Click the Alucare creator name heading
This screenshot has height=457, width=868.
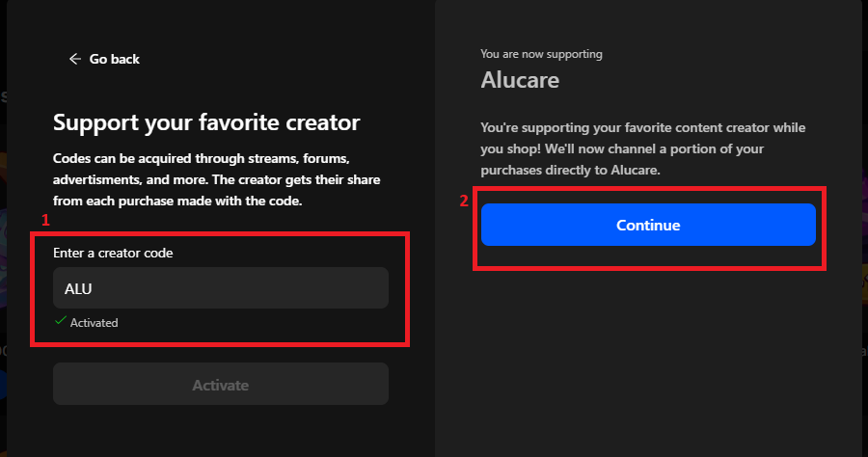pyautogui.click(x=520, y=80)
